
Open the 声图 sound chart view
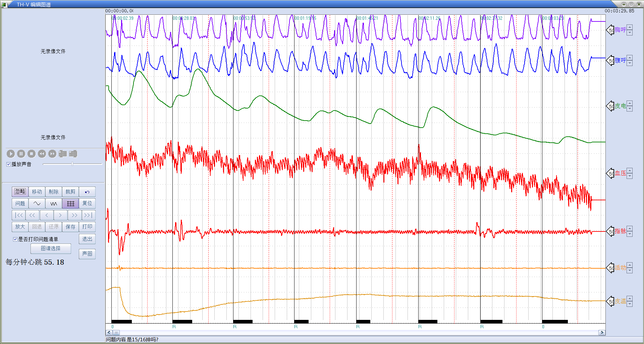pos(87,254)
